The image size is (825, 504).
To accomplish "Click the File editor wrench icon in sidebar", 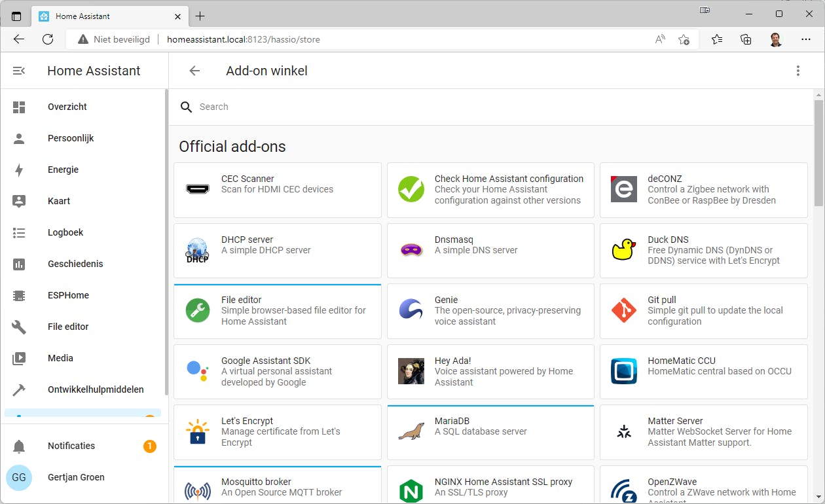I will tap(19, 327).
